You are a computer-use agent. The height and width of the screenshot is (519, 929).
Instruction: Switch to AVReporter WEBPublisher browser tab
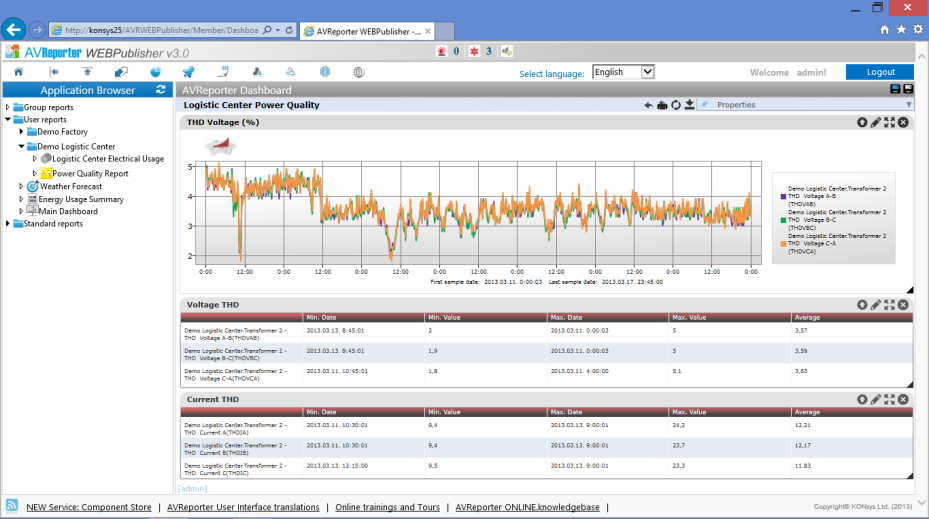(x=367, y=31)
